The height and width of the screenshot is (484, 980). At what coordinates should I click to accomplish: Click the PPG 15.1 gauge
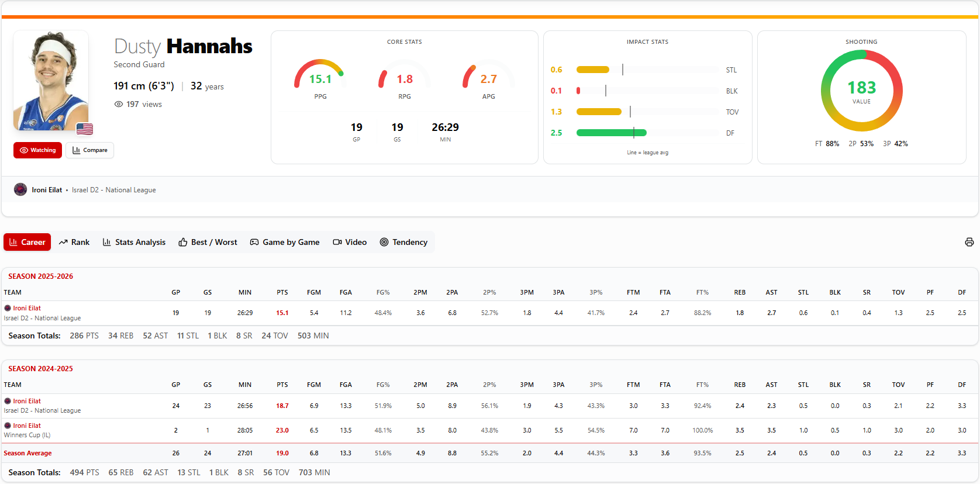point(320,77)
